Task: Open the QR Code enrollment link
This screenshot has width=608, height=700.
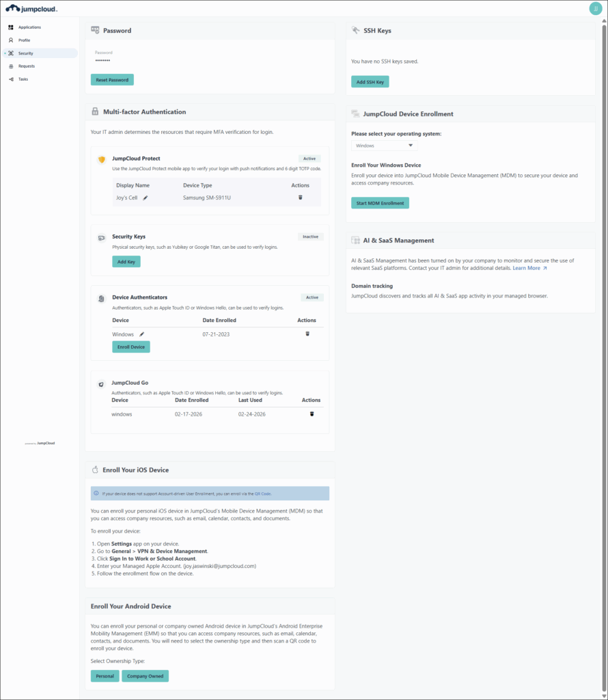Action: pyautogui.click(x=263, y=493)
